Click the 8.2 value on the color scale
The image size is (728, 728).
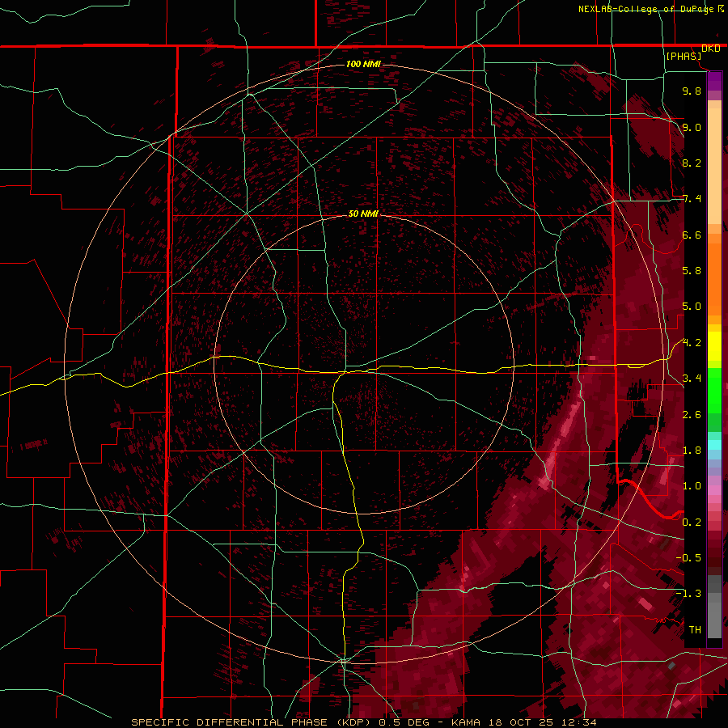[x=692, y=163]
